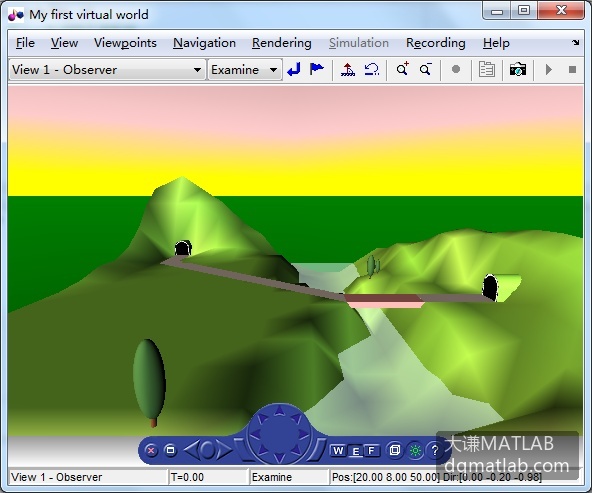Open the block parameters sheet icon
The height and width of the screenshot is (493, 592).
tap(486, 70)
